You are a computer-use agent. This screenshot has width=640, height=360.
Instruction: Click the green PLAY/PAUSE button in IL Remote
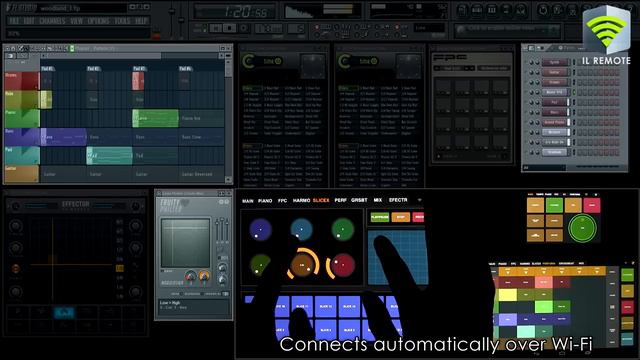pyautogui.click(x=380, y=218)
